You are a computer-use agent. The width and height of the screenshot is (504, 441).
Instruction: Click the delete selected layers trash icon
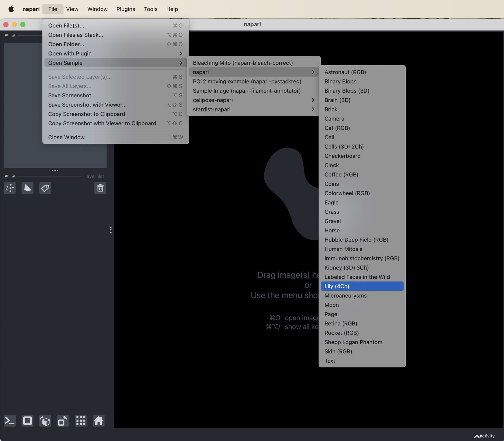(x=100, y=188)
